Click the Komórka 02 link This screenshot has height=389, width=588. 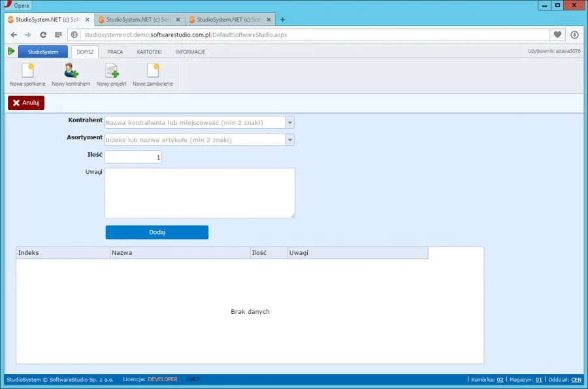[500, 380]
